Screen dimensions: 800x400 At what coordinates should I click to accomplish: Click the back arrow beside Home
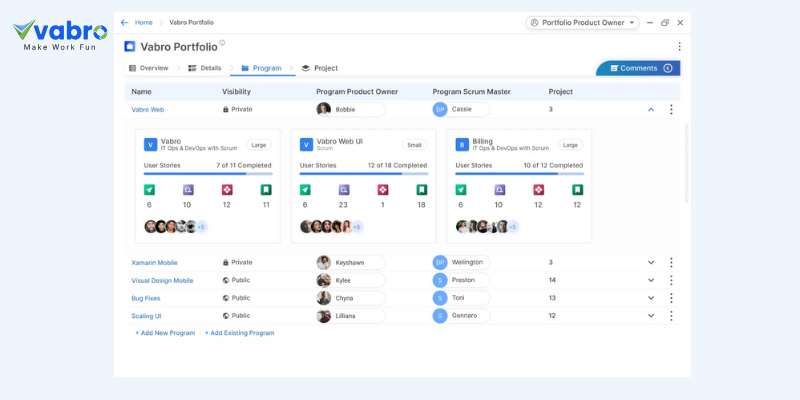tap(124, 22)
